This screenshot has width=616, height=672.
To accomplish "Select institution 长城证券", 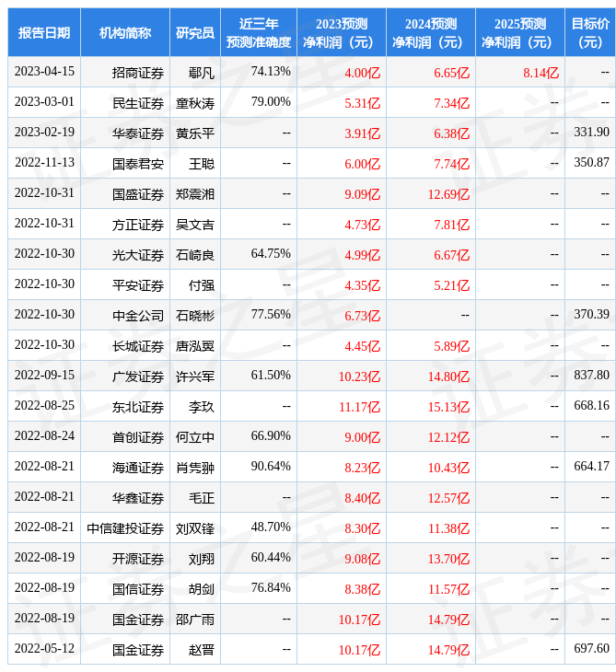I will (x=138, y=347).
